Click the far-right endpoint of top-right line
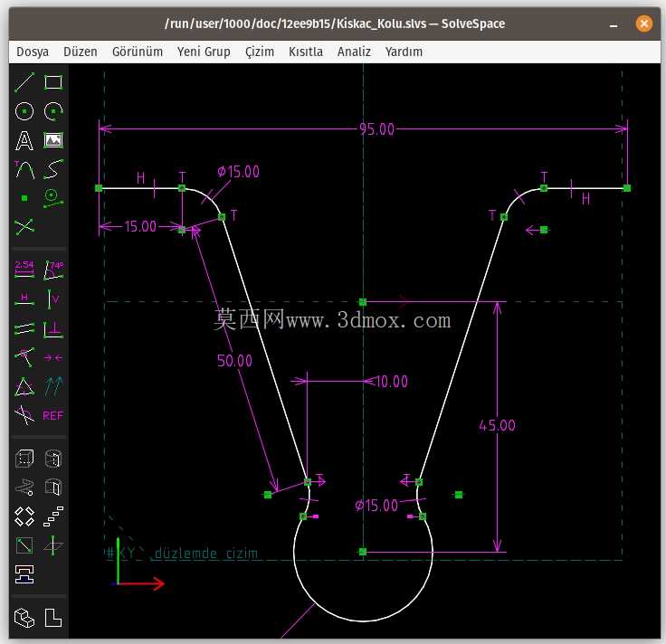 point(627,188)
